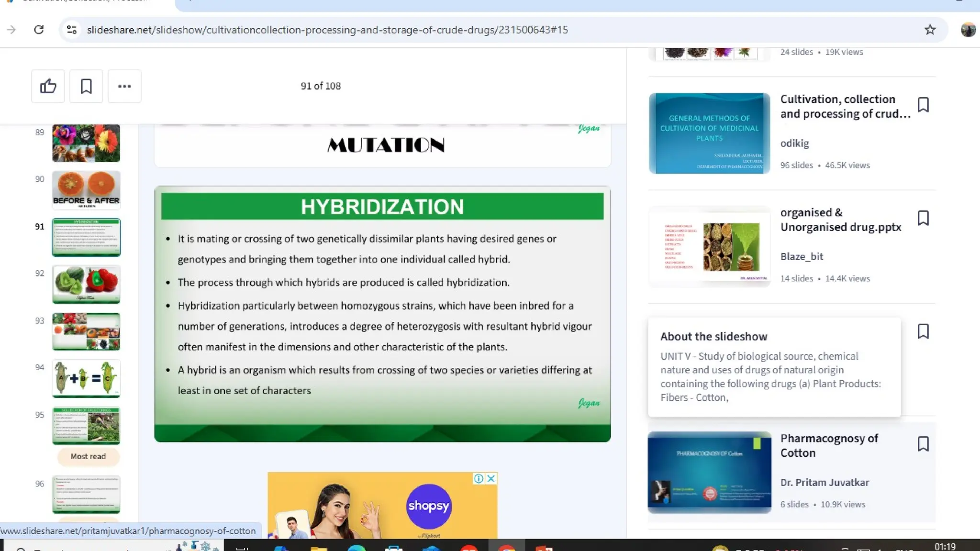Select slide 94 corn thumbnail
Screen dimensions: 980x551
coord(86,378)
